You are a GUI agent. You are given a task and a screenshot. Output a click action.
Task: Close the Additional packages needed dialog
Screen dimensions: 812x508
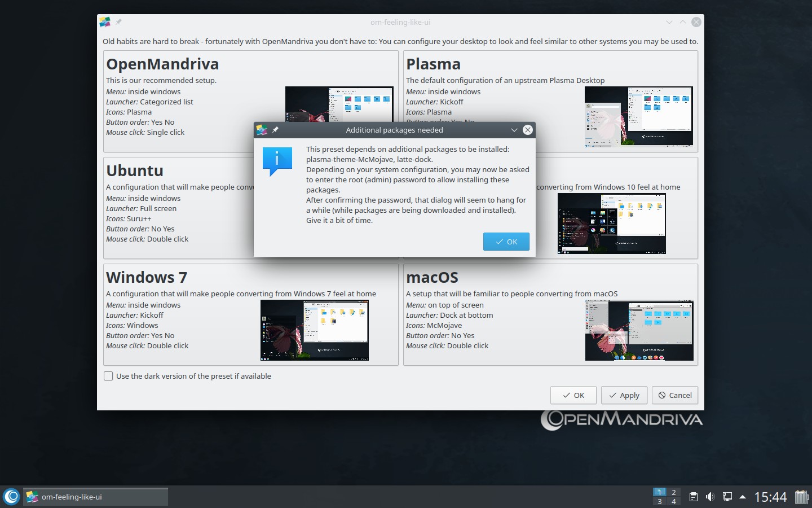528,130
